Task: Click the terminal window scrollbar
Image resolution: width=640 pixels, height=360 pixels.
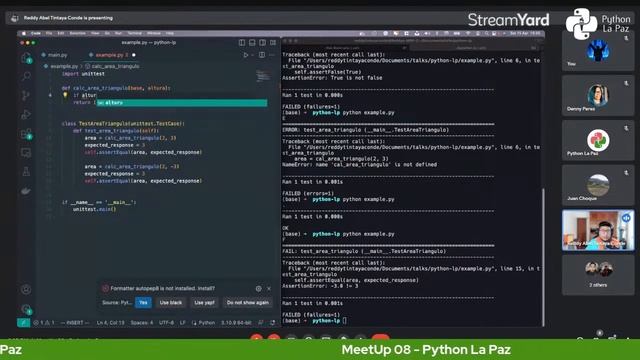Action: coord(543,257)
